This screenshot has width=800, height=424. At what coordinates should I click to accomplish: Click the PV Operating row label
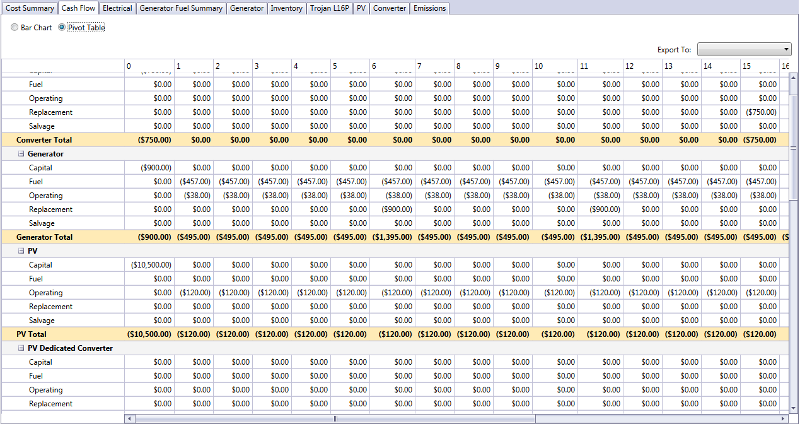coord(45,293)
